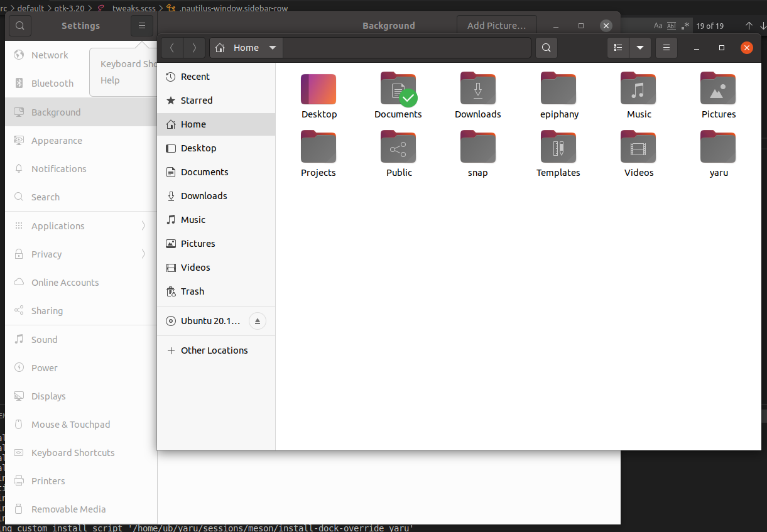Image resolution: width=767 pixels, height=532 pixels.
Task: Toggle whole word match in editor find
Action: pyautogui.click(x=671, y=26)
